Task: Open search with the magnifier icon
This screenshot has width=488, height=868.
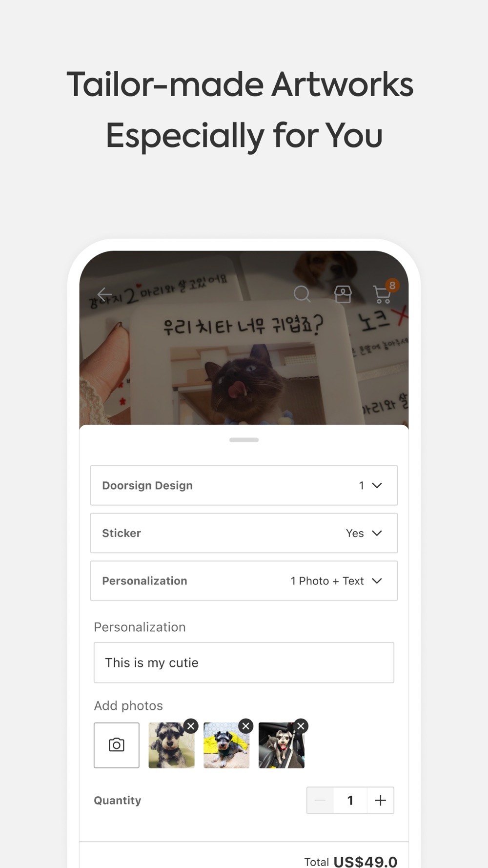Action: (302, 294)
